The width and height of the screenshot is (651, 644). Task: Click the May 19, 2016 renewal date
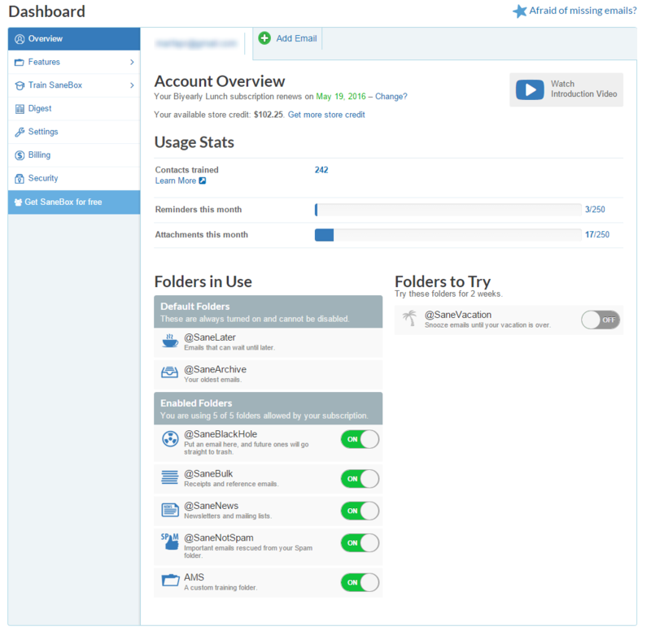(x=341, y=96)
